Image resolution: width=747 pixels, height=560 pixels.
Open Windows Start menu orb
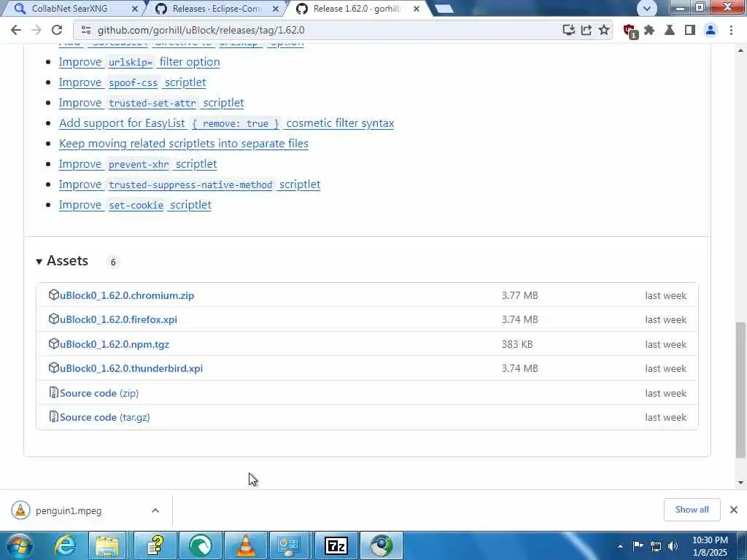click(x=20, y=545)
